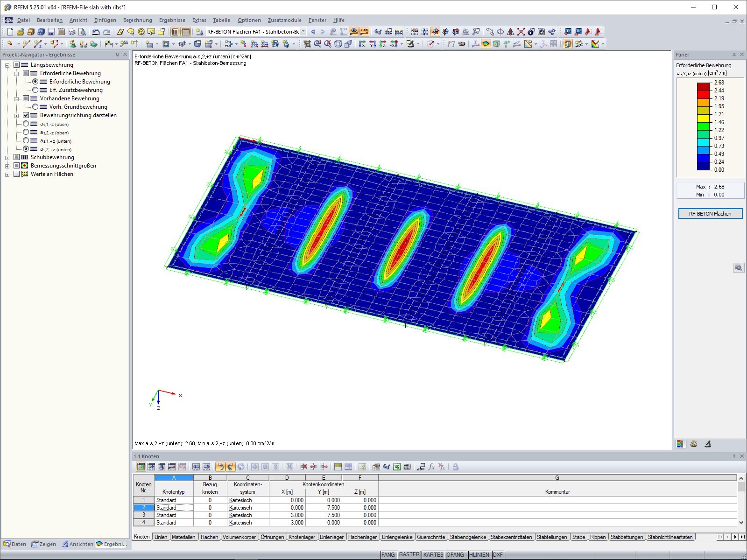Save the model with the floppy disk icon
Screen dimensions: 747x560
pos(51,32)
